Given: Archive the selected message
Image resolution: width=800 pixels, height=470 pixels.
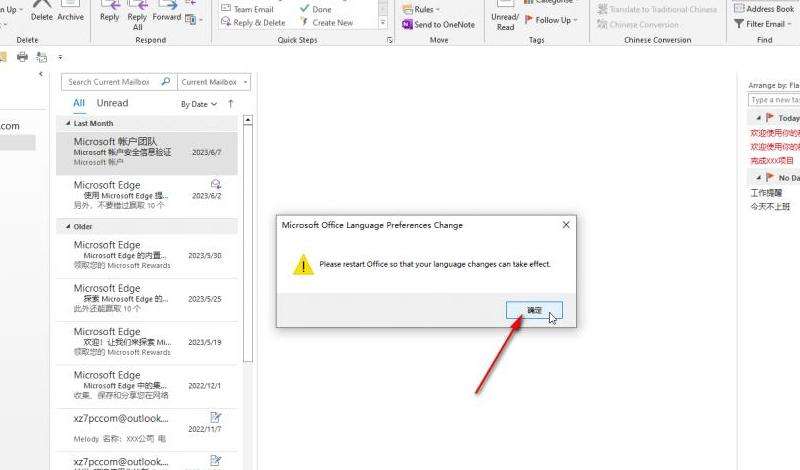Looking at the screenshot, I should pos(70,11).
